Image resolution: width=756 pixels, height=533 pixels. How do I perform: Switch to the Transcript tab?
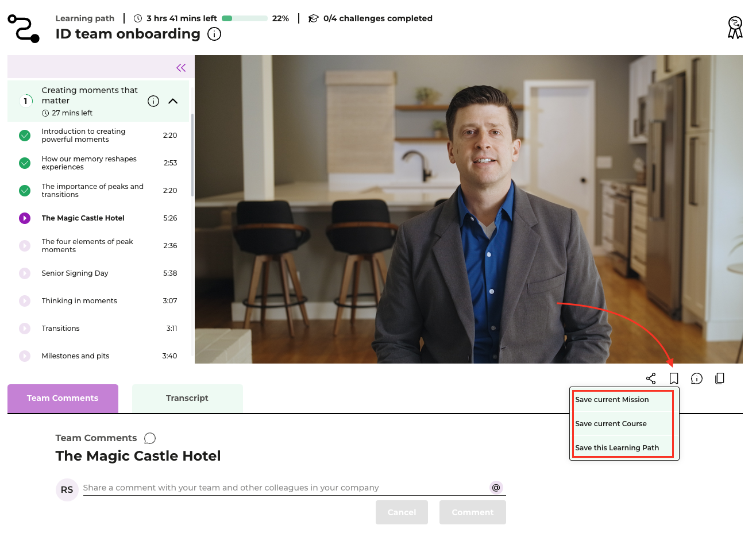187,398
